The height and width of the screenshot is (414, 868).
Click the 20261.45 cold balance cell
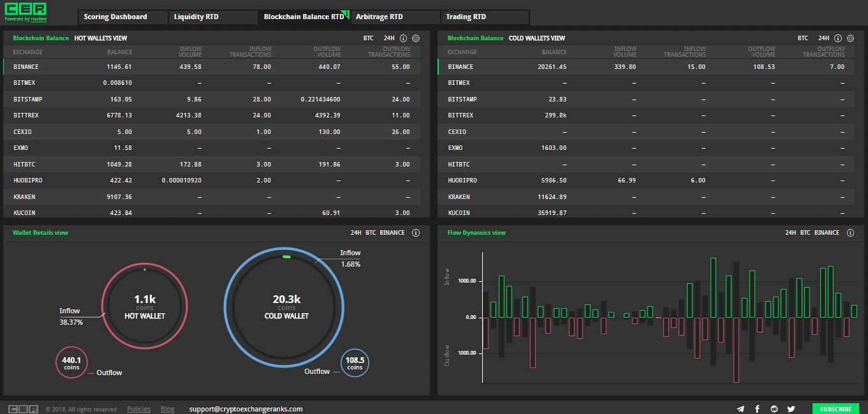(552, 67)
